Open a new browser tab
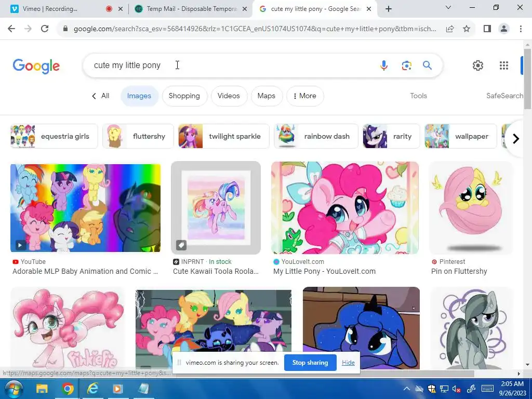This screenshot has width=532, height=399. point(389,9)
